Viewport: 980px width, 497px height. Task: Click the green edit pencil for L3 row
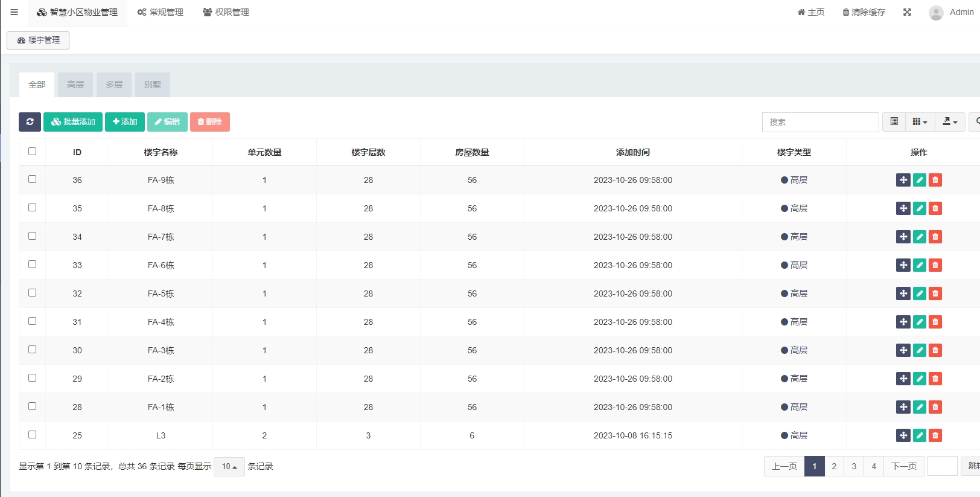[x=919, y=435]
